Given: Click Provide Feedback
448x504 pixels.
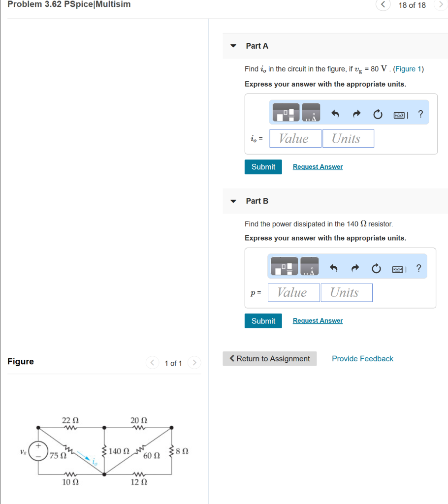Looking at the screenshot, I should (x=362, y=358).
